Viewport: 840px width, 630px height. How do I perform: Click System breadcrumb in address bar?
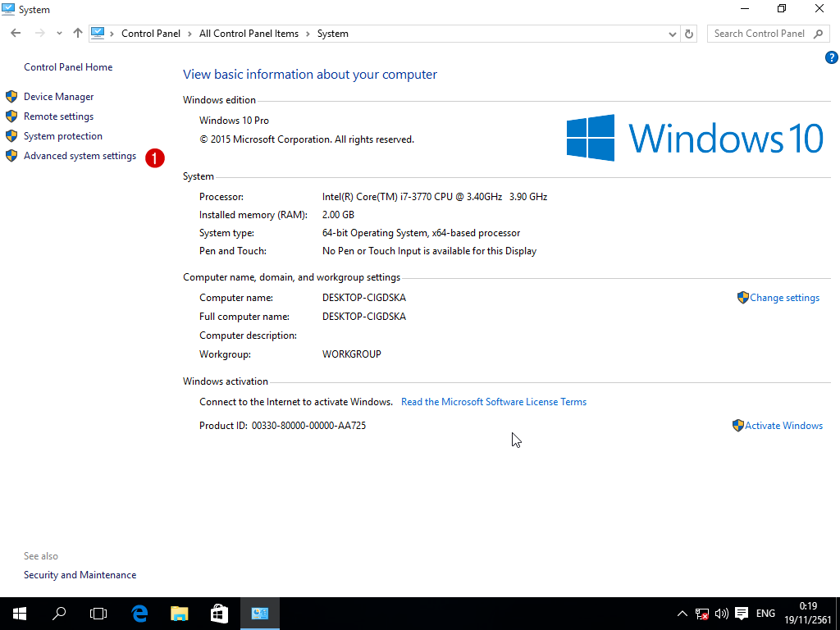333,33
